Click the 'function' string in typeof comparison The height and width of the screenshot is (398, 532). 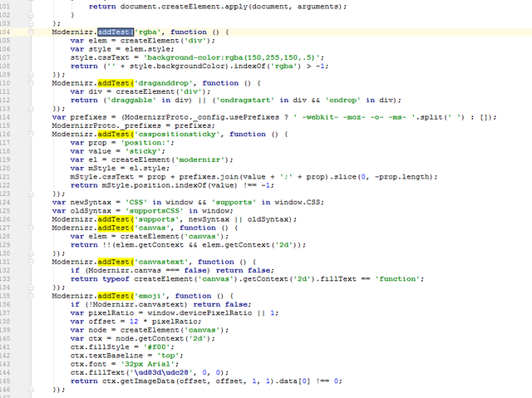[397, 279]
